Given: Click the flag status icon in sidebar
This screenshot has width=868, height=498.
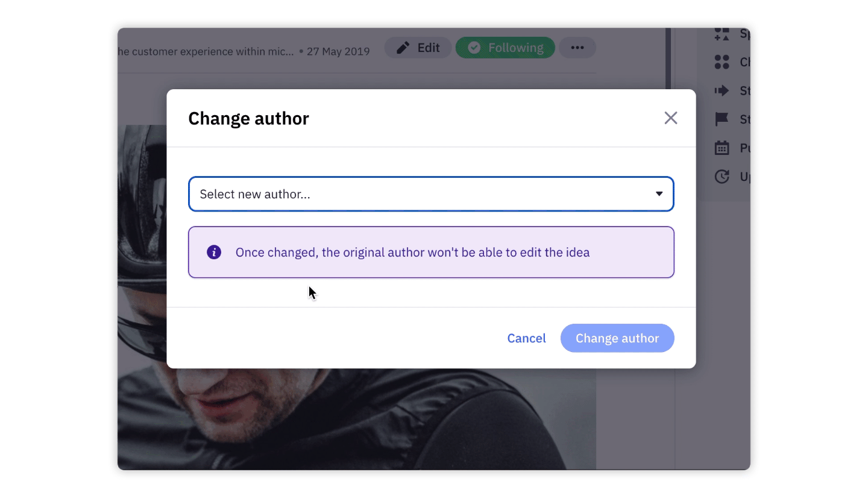Looking at the screenshot, I should 722,119.
